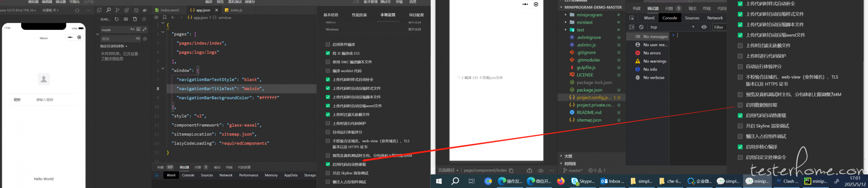Uncheck 启用代码自动热重载 in right settings panel
The image size is (868, 188).
(740, 115)
